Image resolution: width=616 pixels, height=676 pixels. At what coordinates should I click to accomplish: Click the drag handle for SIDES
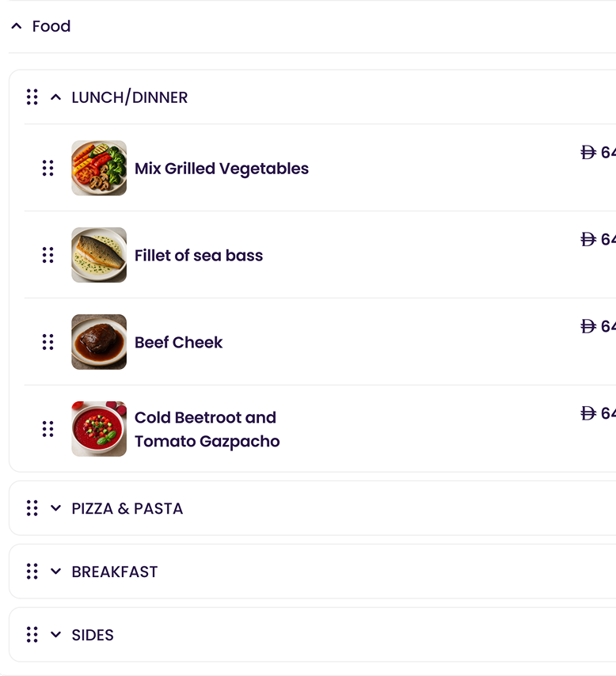pyautogui.click(x=32, y=634)
